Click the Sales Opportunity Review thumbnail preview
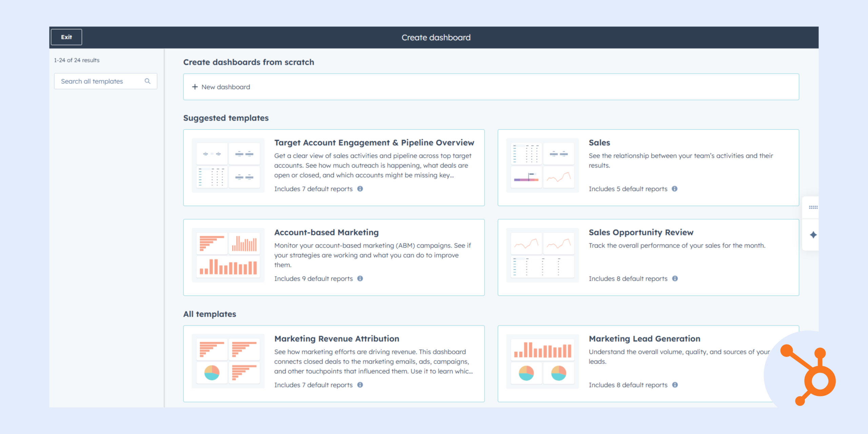Screen dimensions: 868x434 542,255
